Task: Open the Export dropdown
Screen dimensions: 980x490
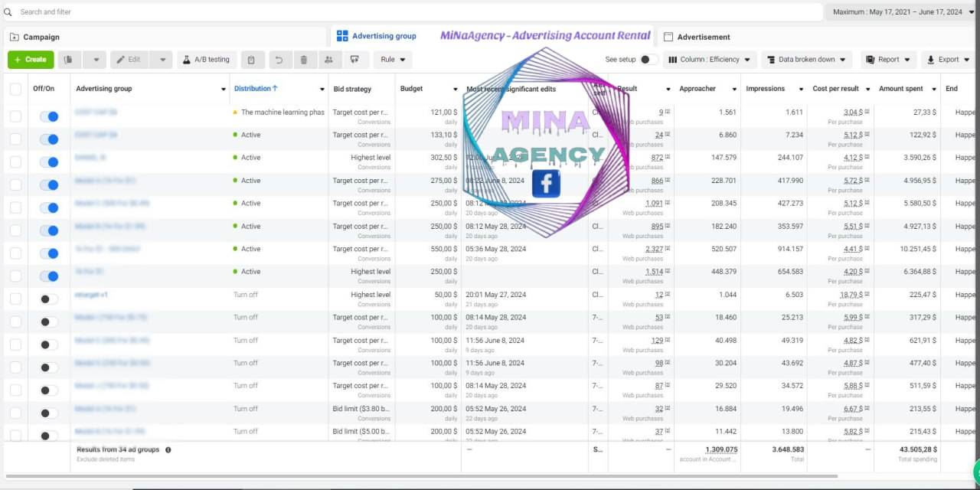Action: [x=949, y=60]
